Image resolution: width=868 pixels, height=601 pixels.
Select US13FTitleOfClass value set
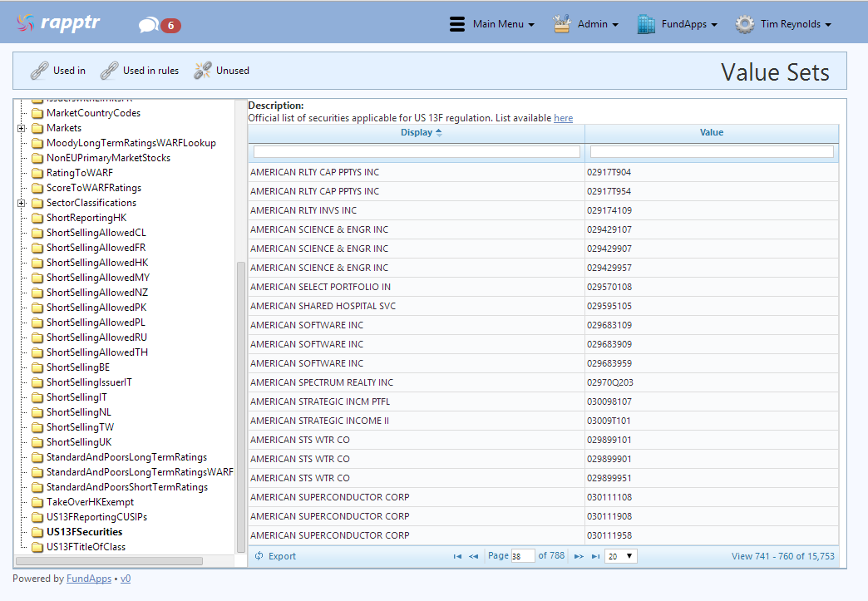86,547
